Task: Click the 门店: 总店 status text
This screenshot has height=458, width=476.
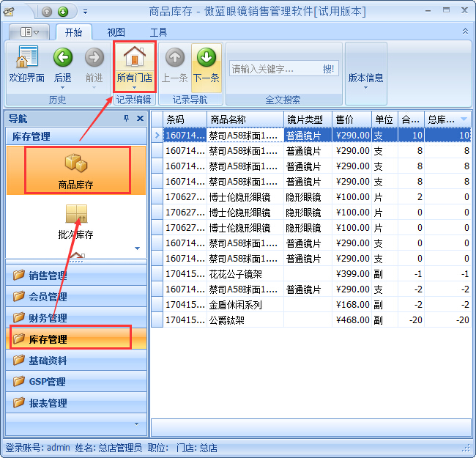Action: (197, 448)
